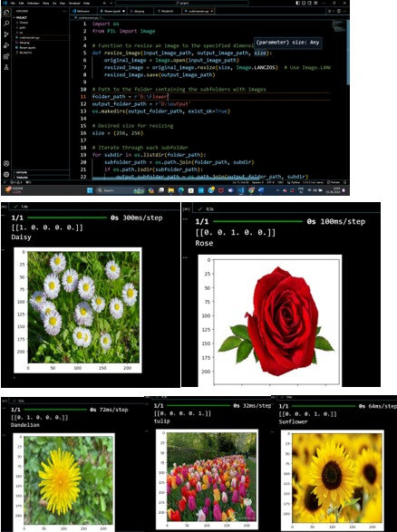Click the Run Python File play icon
397x532 pixels.
click(329, 11)
